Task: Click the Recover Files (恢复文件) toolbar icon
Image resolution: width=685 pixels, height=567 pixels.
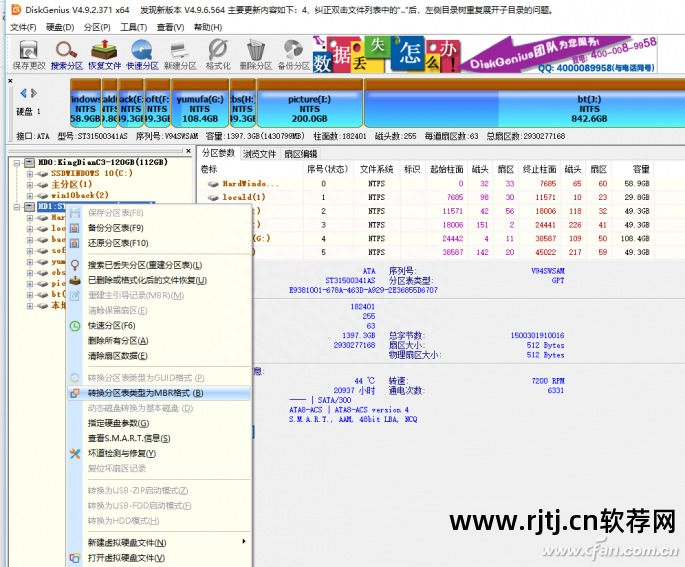Action: (x=104, y=55)
